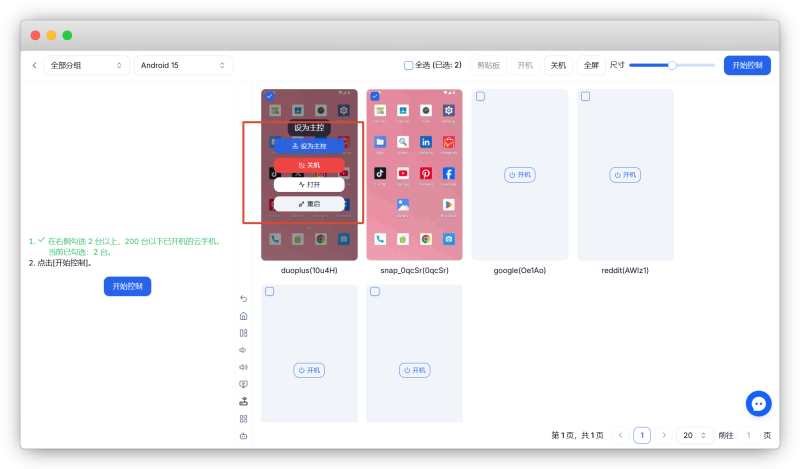Screen dimensions: 800x469
Task: Click the duoplus(10u4H) device name
Action: point(309,270)
